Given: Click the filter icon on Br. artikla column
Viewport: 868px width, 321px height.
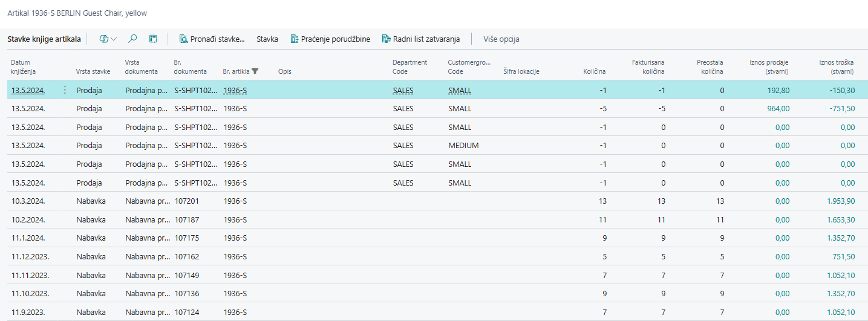Looking at the screenshot, I should (255, 71).
